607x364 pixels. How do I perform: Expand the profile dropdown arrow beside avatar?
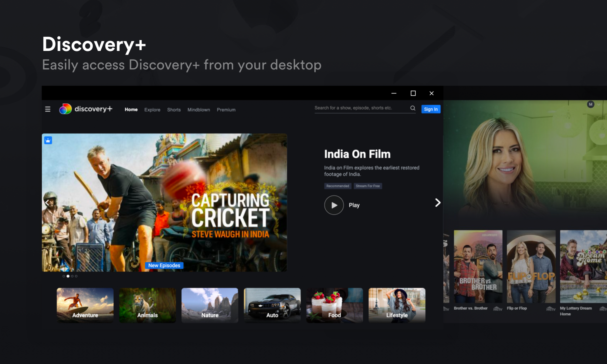click(599, 104)
